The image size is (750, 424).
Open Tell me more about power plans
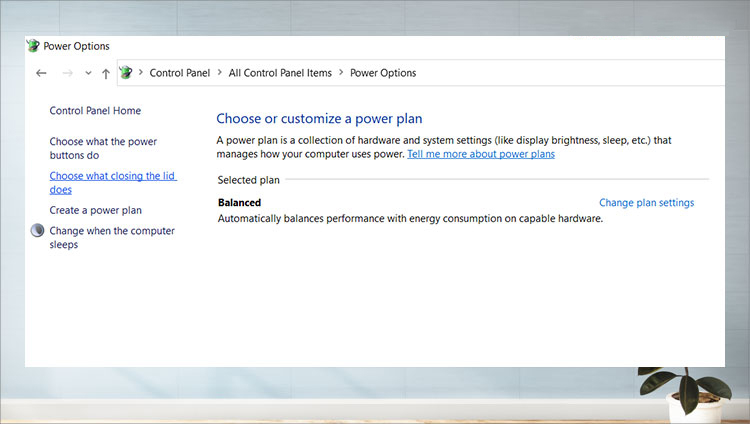coord(481,154)
